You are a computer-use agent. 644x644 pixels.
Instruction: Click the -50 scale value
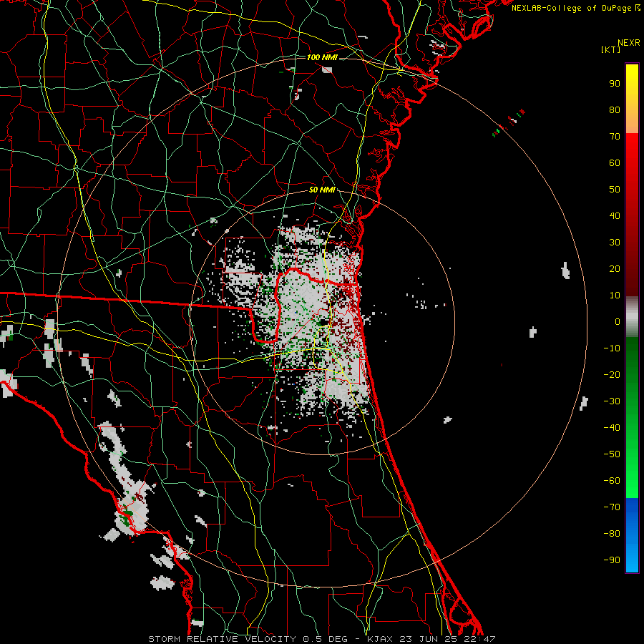pos(612,454)
